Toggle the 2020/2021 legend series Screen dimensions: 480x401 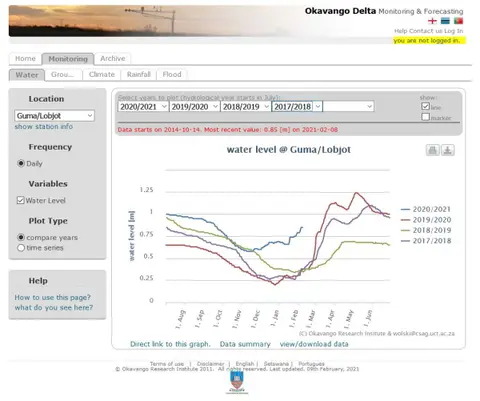tap(426, 209)
